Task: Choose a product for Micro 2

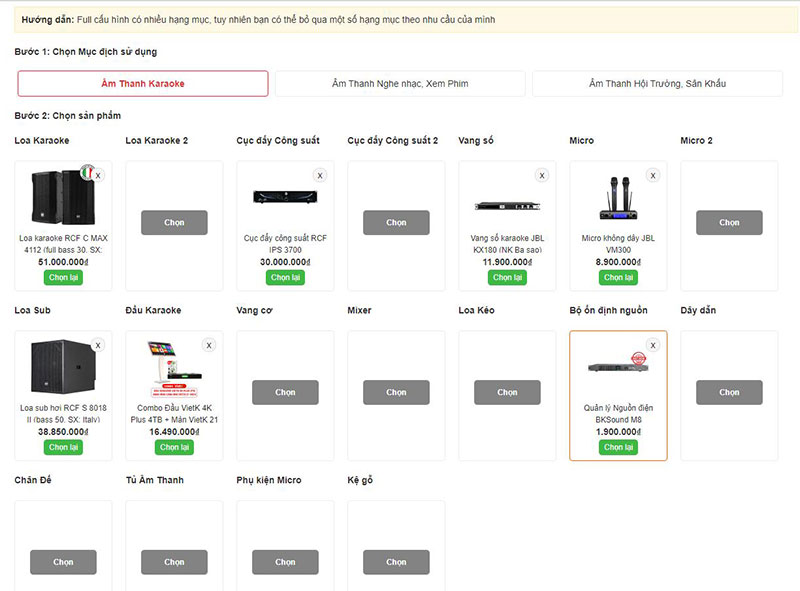Action: (x=729, y=223)
